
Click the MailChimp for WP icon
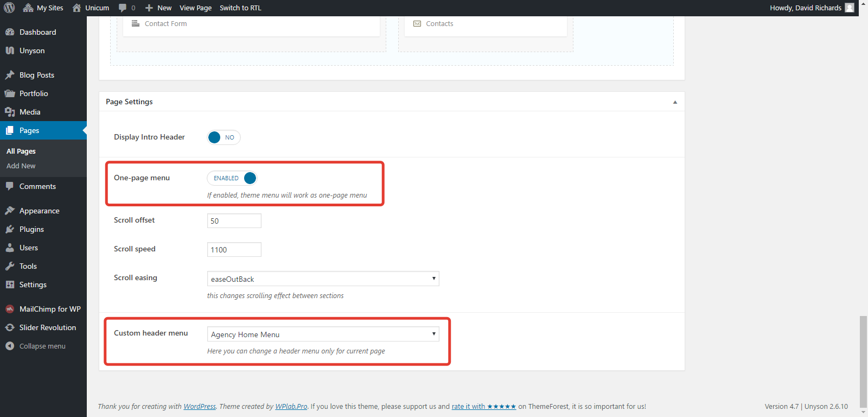(10, 309)
